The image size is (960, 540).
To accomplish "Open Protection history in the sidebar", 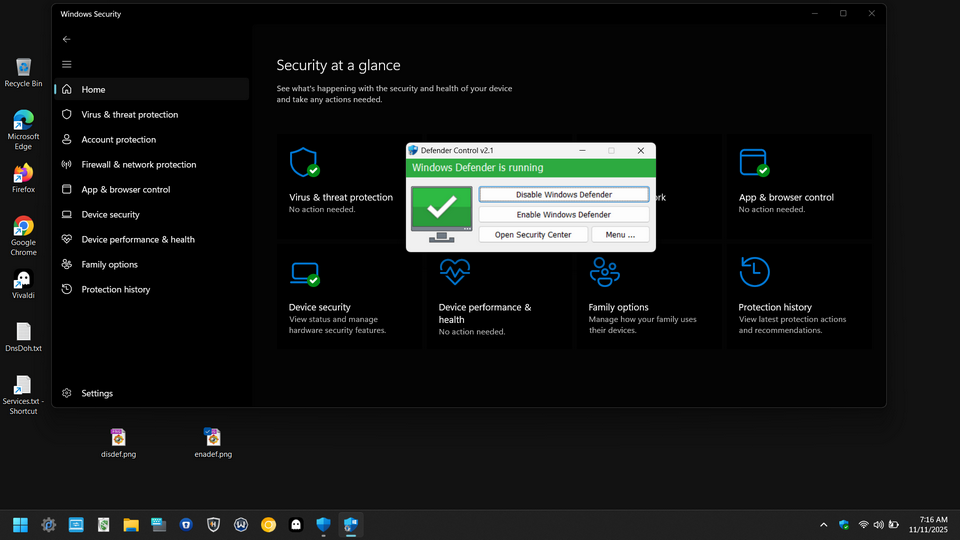I will click(151, 290).
